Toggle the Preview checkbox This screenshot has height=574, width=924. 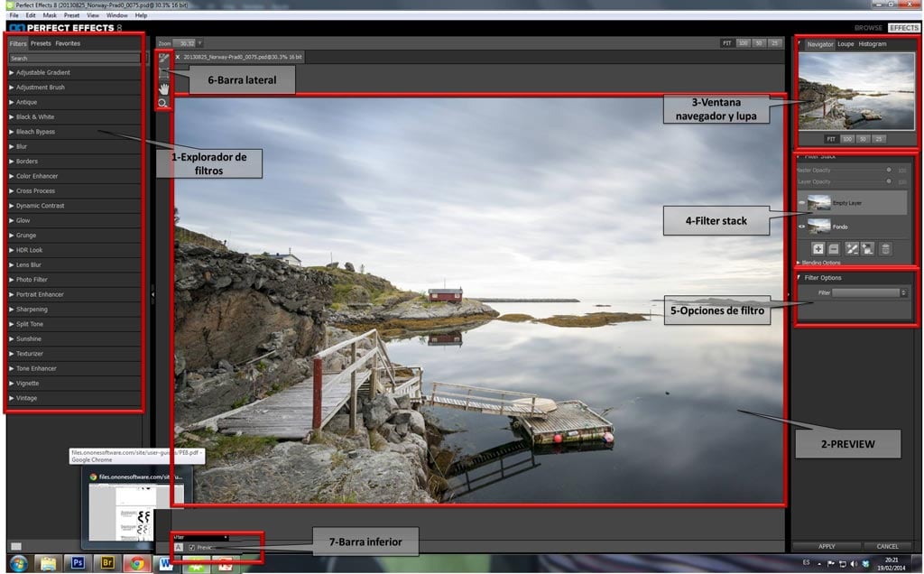pyautogui.click(x=192, y=548)
